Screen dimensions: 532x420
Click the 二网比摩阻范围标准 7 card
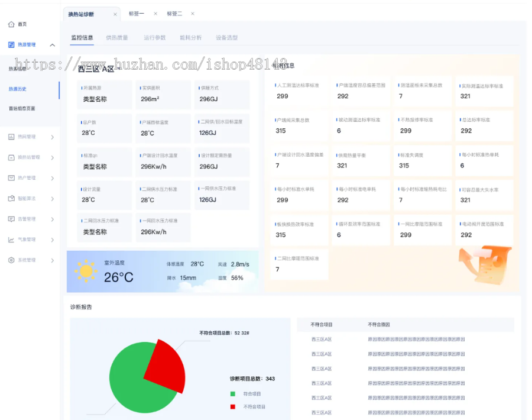[x=299, y=264]
